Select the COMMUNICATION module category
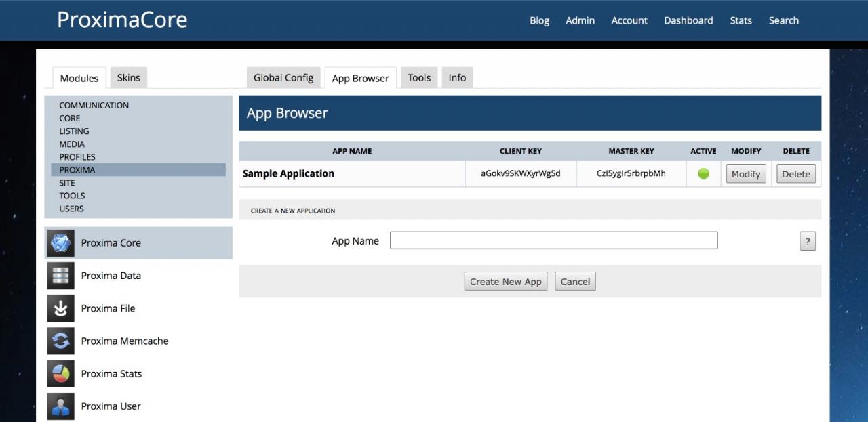Image resolution: width=868 pixels, height=422 pixels. click(94, 105)
